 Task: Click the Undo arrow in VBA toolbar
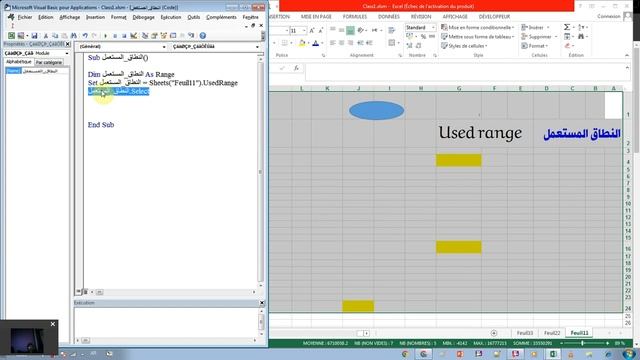[x=85, y=36]
